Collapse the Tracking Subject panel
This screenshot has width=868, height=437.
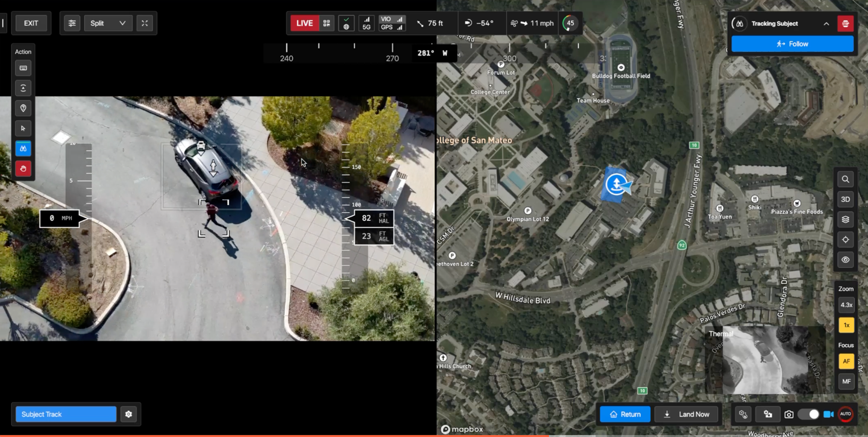click(826, 24)
